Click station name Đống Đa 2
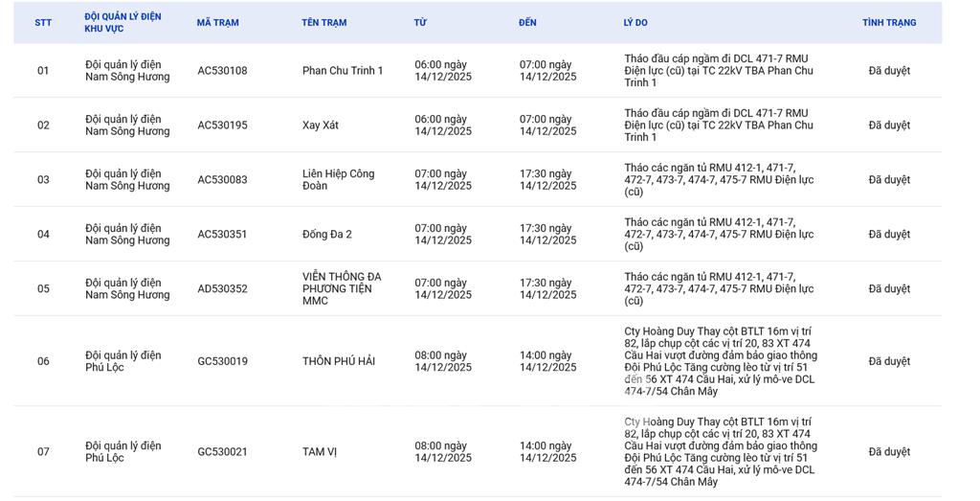This screenshot has width=980, height=501. tap(327, 235)
